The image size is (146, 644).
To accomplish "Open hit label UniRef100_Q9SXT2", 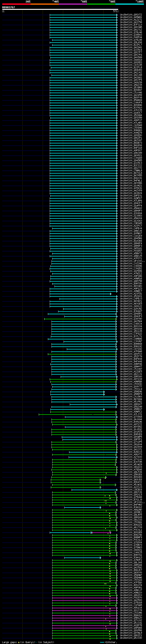I will click(x=131, y=15).
